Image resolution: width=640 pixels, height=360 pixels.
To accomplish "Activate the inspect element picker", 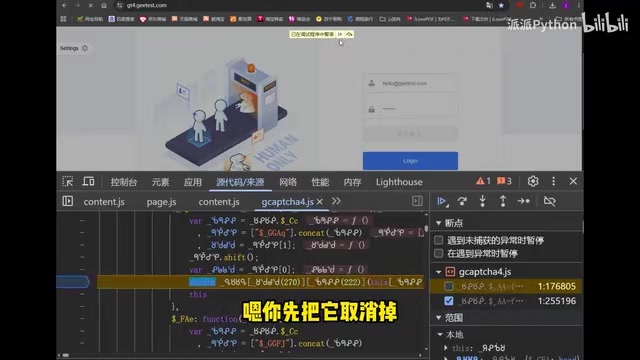I will pyautogui.click(x=68, y=182).
